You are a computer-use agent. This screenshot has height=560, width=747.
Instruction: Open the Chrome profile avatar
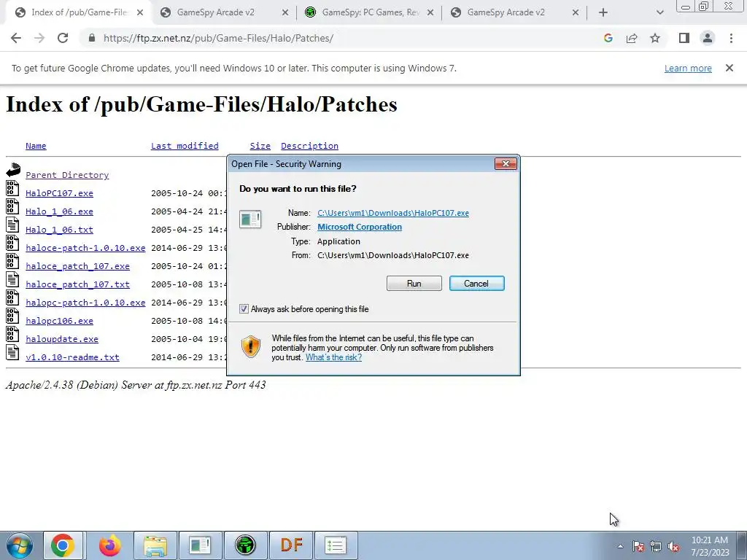click(x=708, y=38)
